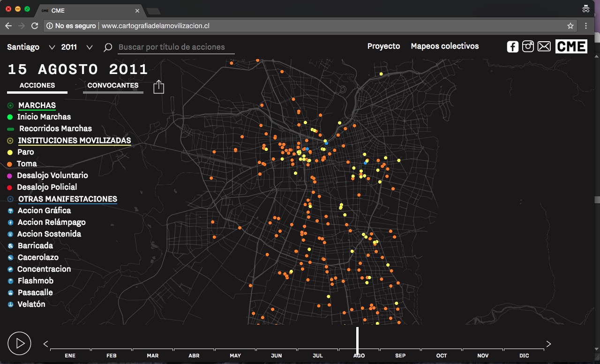Open the Chrome three-dot menu
This screenshot has height=364, width=600.
[586, 26]
